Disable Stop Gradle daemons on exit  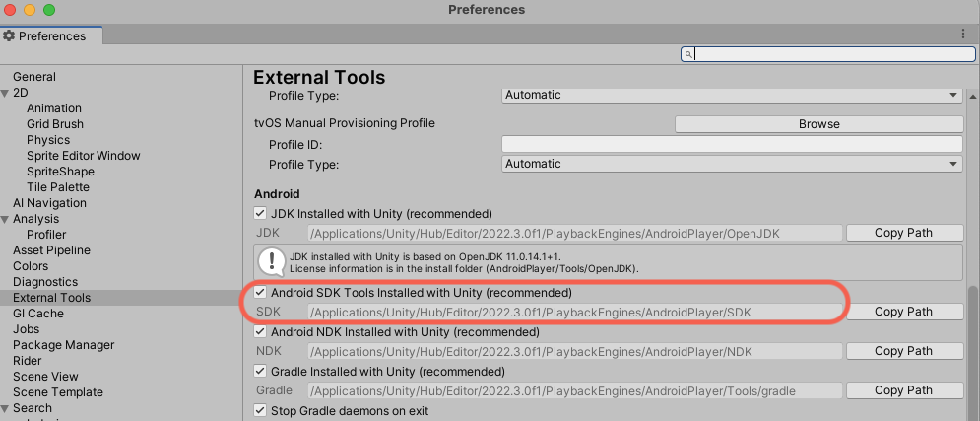coord(260,411)
